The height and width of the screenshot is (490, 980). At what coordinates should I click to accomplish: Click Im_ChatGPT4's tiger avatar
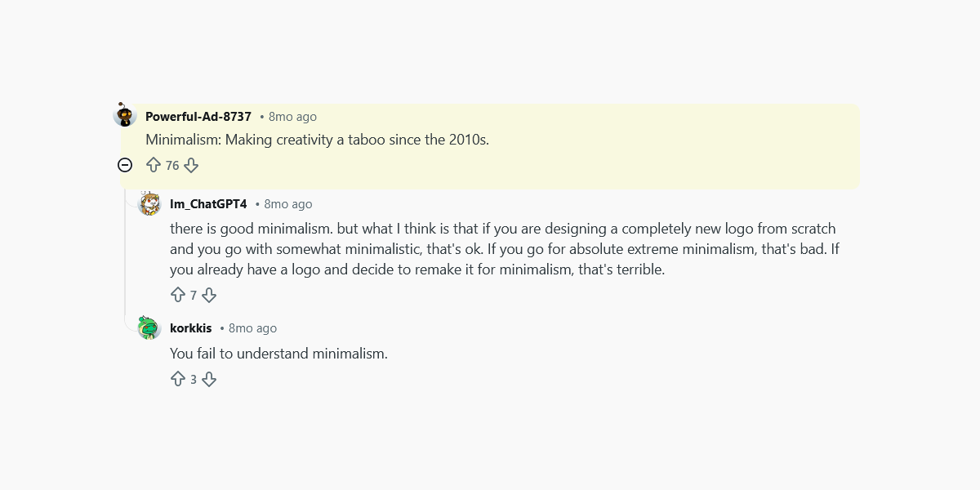point(149,204)
